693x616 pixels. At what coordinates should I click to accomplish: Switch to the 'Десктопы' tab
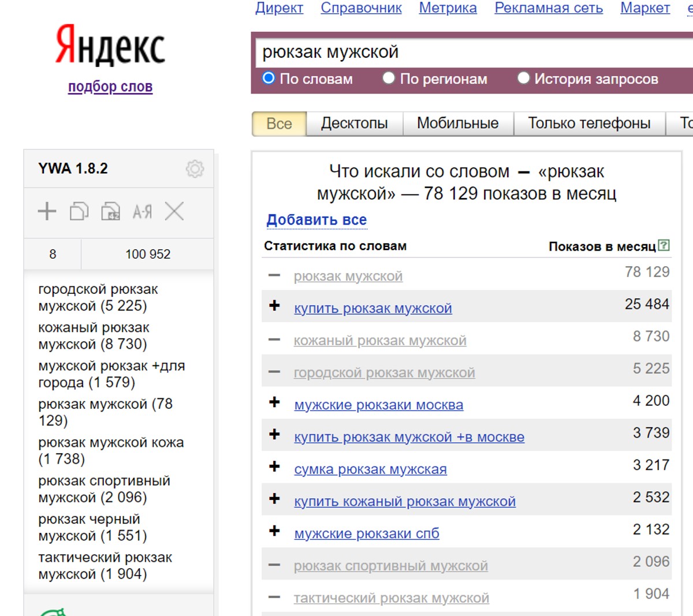[354, 124]
